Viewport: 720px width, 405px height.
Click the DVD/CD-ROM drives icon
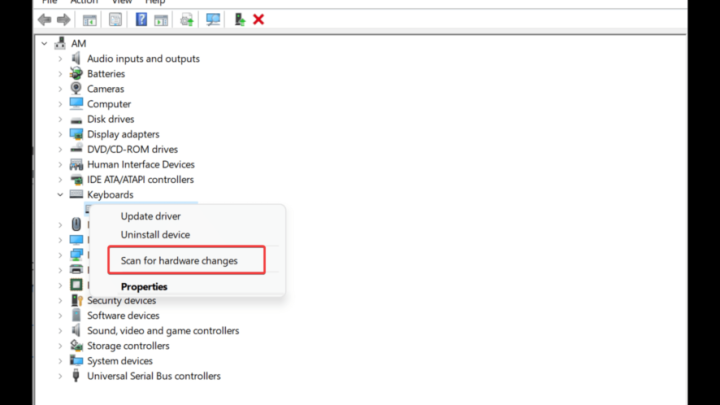[76, 149]
